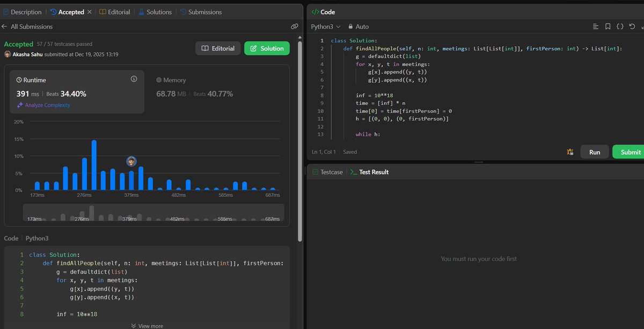644x329 pixels.
Task: Copy the submission link icon
Action: tap(294, 26)
